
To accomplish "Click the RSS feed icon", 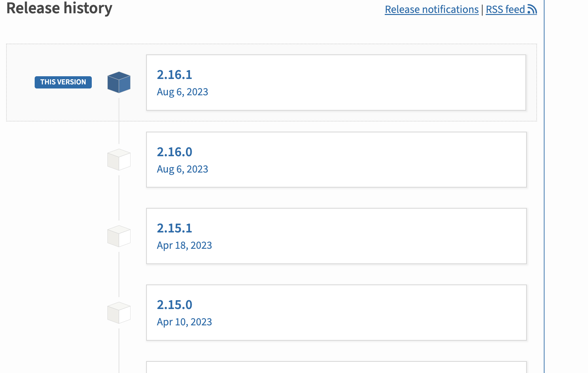I will [x=532, y=10].
